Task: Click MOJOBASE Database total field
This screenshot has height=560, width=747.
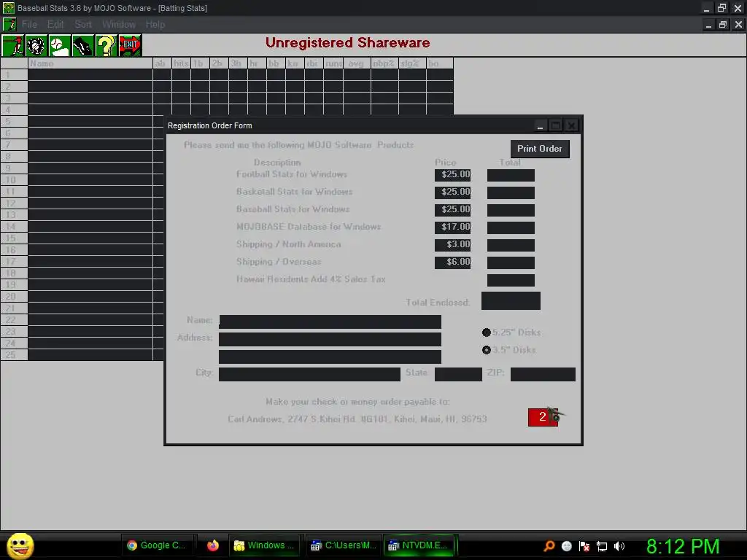Action: pos(511,227)
